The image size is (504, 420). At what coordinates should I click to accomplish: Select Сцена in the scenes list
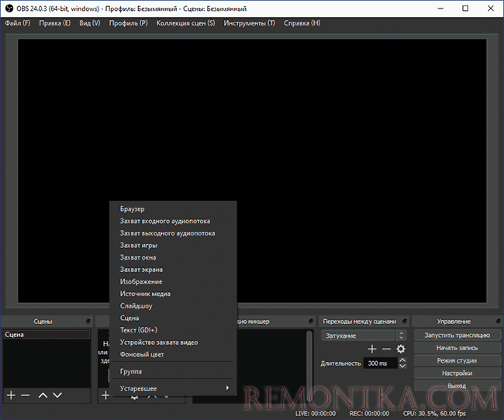coord(15,335)
